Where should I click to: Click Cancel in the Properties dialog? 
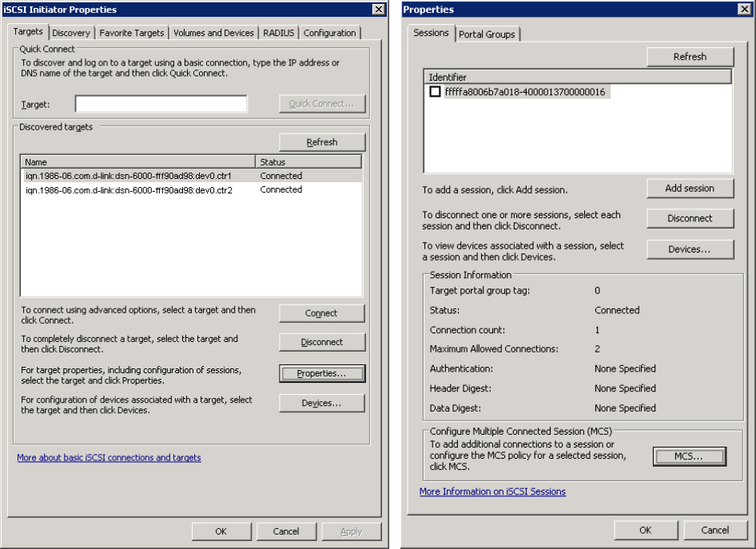point(714,530)
